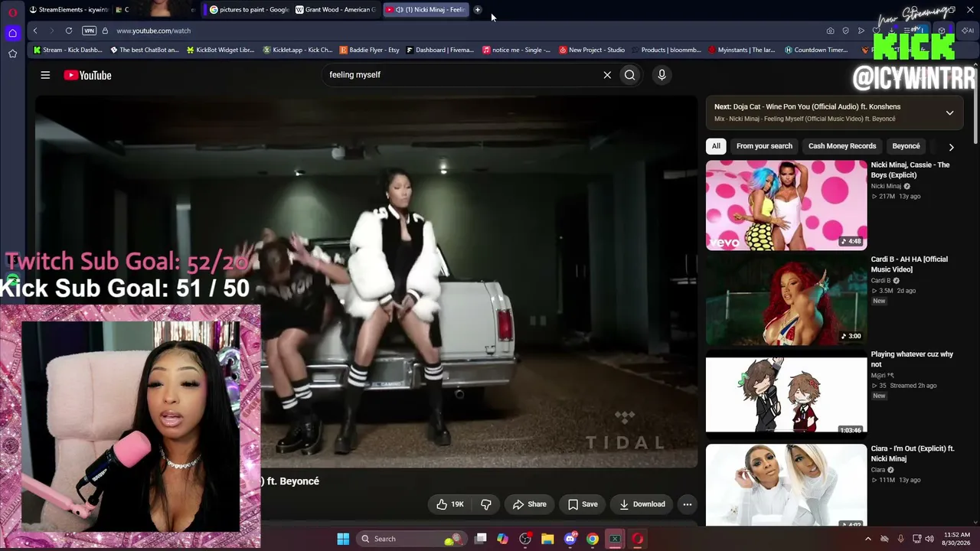Image resolution: width=980 pixels, height=551 pixels.
Task: Filter suggestions by 'Beyoncé' chip
Action: pyautogui.click(x=906, y=146)
